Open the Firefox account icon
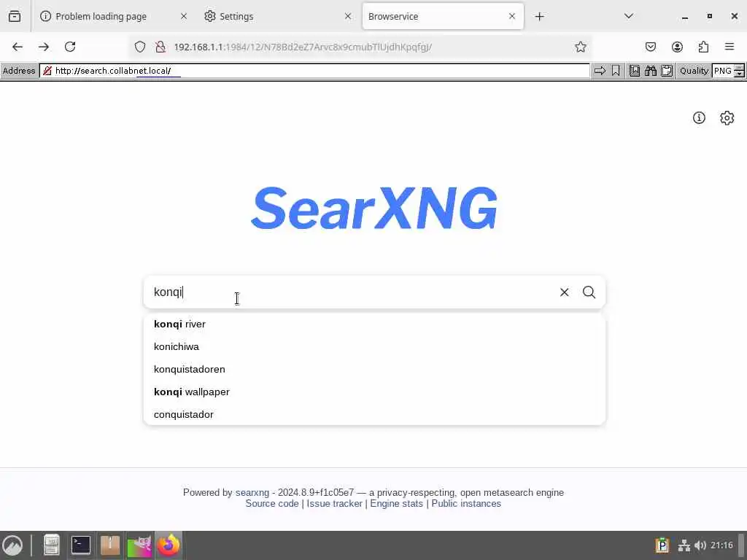Image resolution: width=747 pixels, height=560 pixels. point(677,47)
